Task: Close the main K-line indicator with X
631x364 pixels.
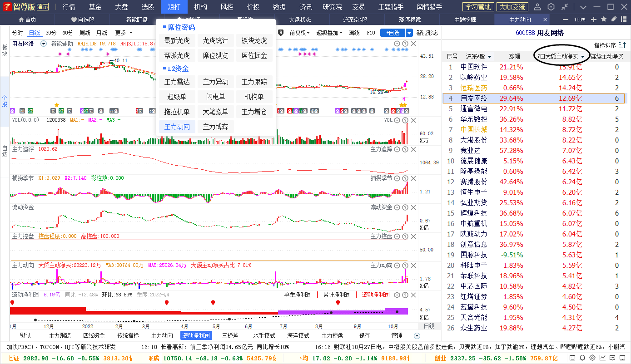Action: pyautogui.click(x=413, y=44)
